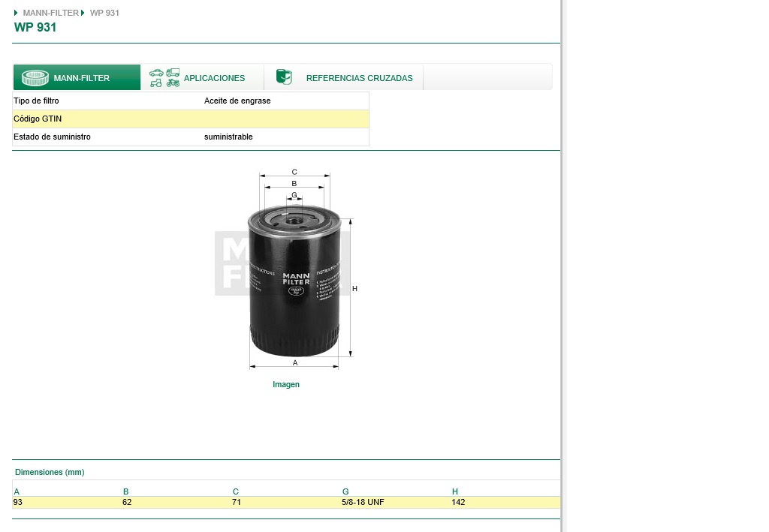Select the dimension value 71
The width and height of the screenshot is (769, 532).
[237, 502]
